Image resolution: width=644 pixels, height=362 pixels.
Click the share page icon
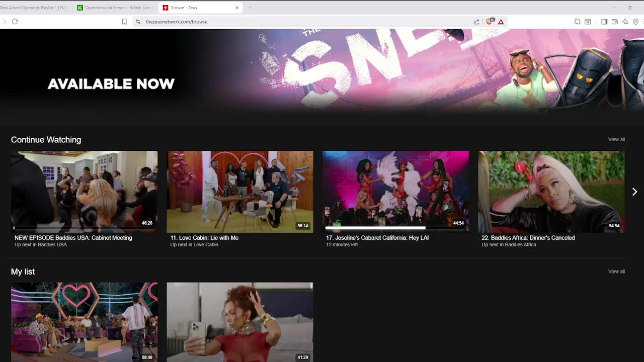coord(476,22)
